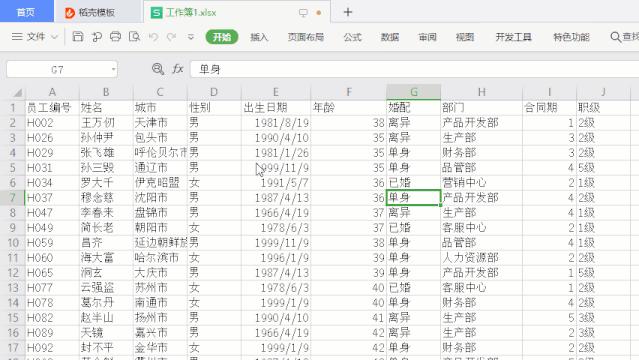639x360 pixels.
Task: Switch to the 插入 ribbon tab
Action: pos(259,37)
